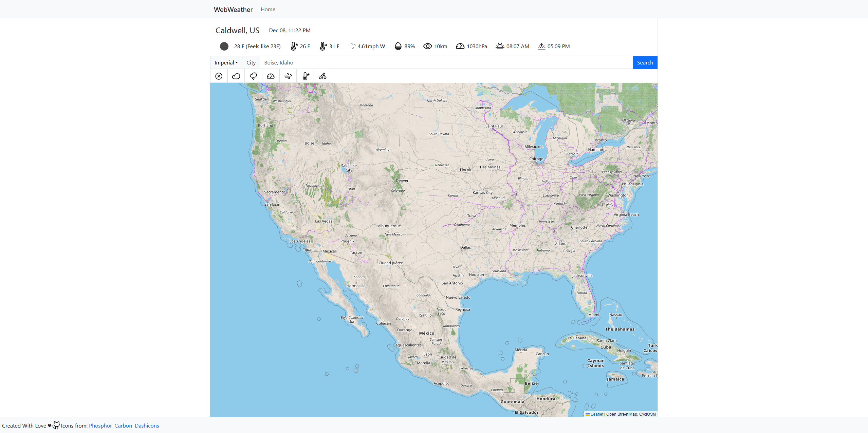This screenshot has width=868, height=433.
Task: Focus the city search input field
Action: pyautogui.click(x=446, y=62)
